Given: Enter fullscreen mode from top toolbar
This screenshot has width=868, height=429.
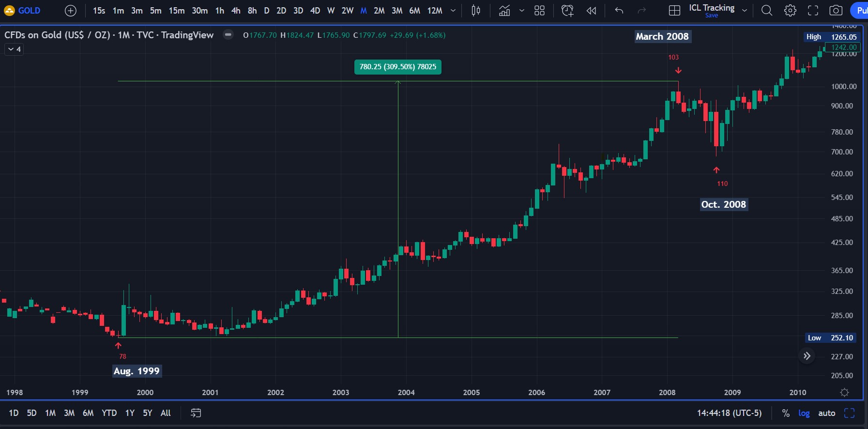Looking at the screenshot, I should (813, 10).
